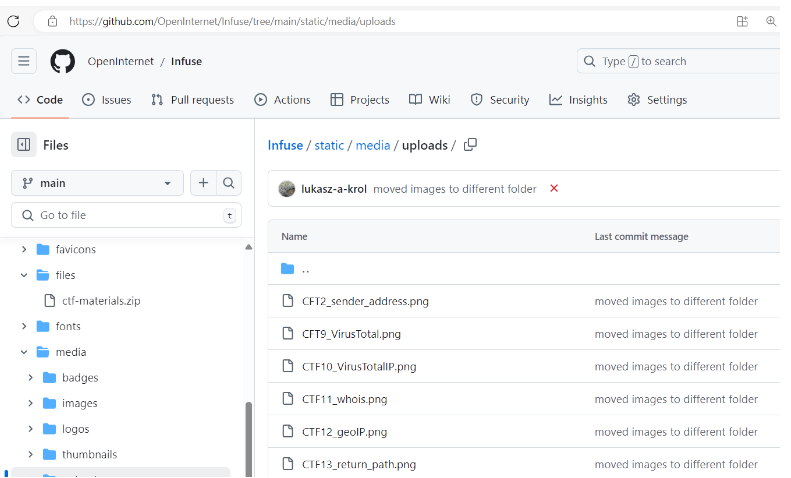Image resolution: width=791 pixels, height=478 pixels.
Task: Open the Insights tab
Action: tap(578, 100)
